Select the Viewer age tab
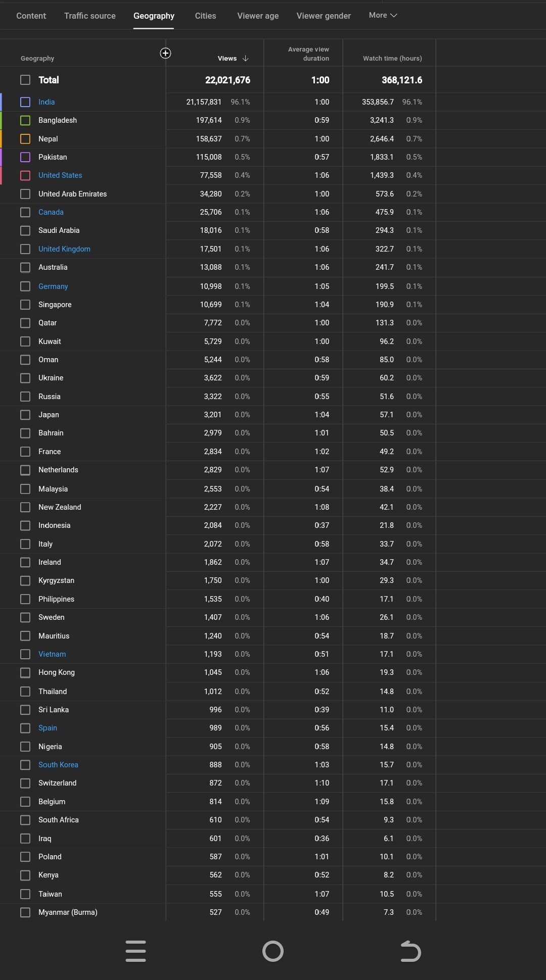546x980 pixels. coord(258,16)
